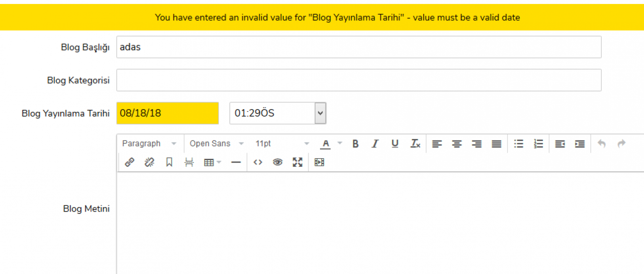Open the source code view
This screenshot has width=644, height=274.
pyautogui.click(x=258, y=162)
